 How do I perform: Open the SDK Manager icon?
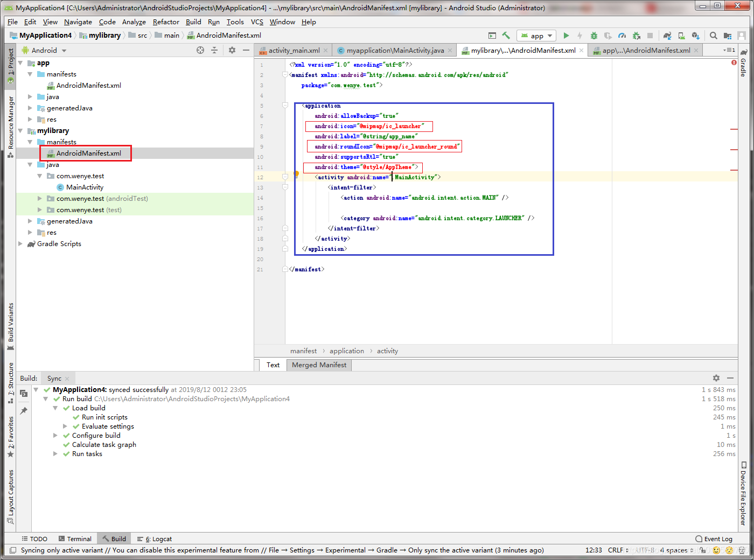pos(695,36)
